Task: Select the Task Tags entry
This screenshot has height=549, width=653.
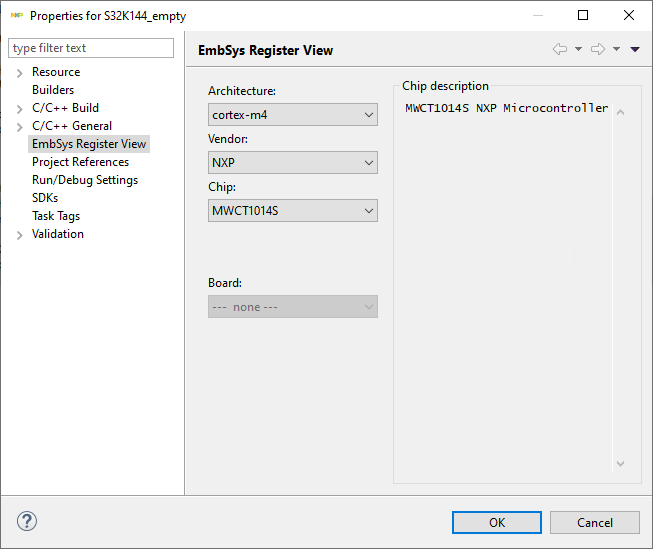Action: tap(56, 216)
